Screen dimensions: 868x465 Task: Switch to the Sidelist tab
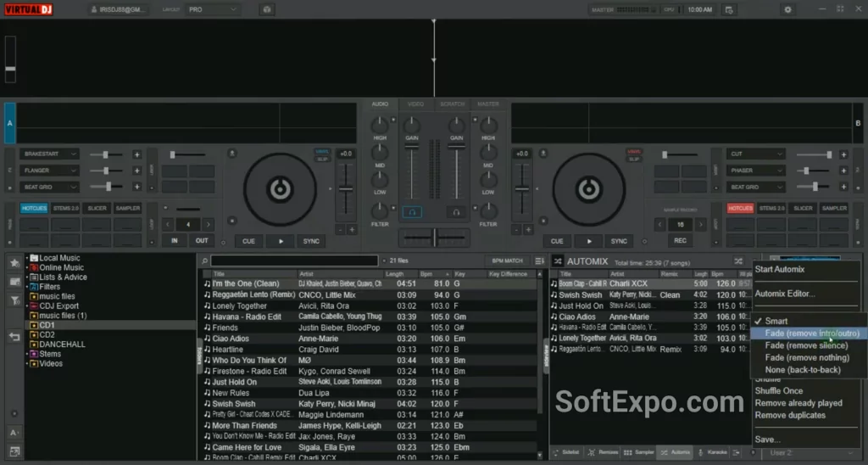point(565,453)
